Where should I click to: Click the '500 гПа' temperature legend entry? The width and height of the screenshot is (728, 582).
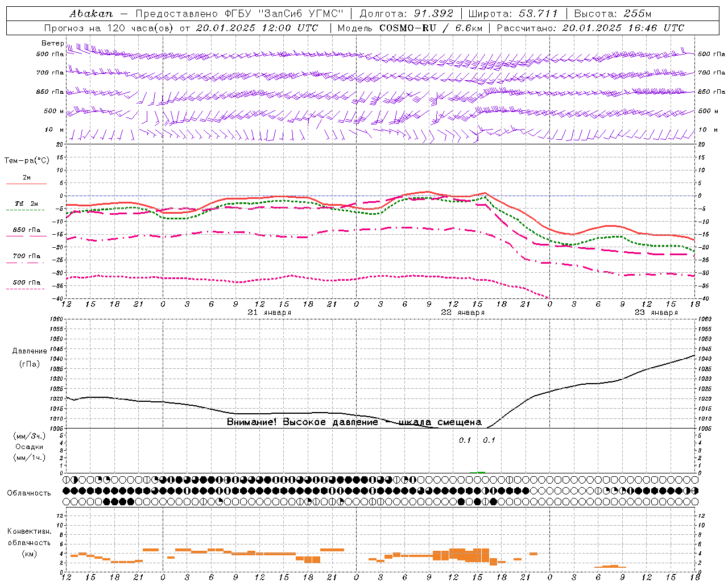[x=26, y=282]
